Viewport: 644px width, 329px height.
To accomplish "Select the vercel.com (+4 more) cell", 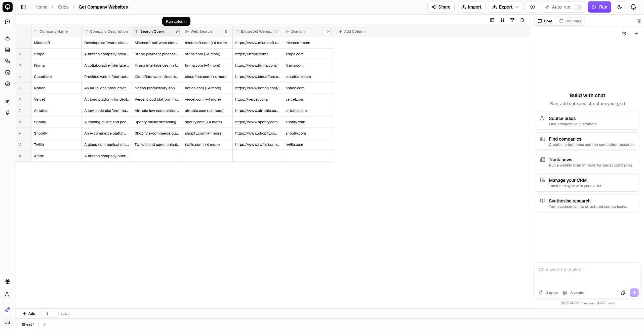I will click(207, 99).
